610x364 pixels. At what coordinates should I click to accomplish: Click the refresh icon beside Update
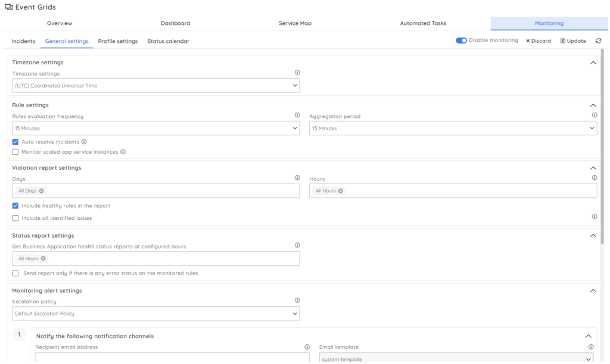click(598, 41)
